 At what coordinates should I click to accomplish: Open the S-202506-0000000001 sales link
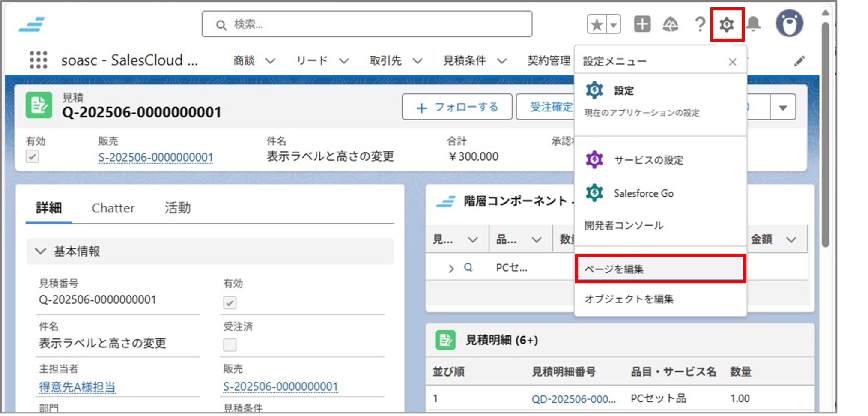click(155, 157)
